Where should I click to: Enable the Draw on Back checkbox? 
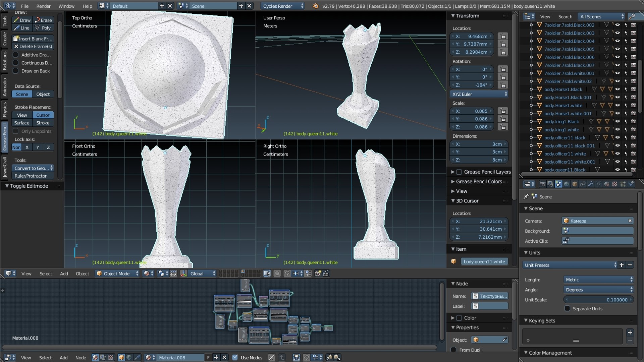(x=15, y=71)
